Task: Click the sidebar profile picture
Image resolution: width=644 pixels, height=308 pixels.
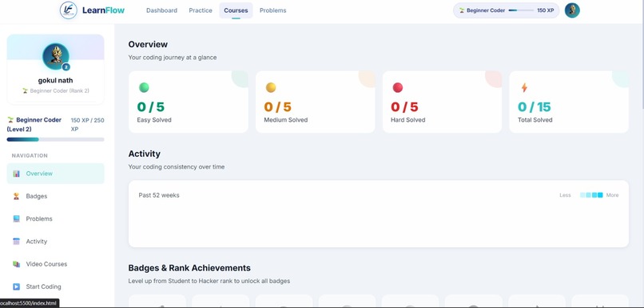Action: pyautogui.click(x=56, y=56)
